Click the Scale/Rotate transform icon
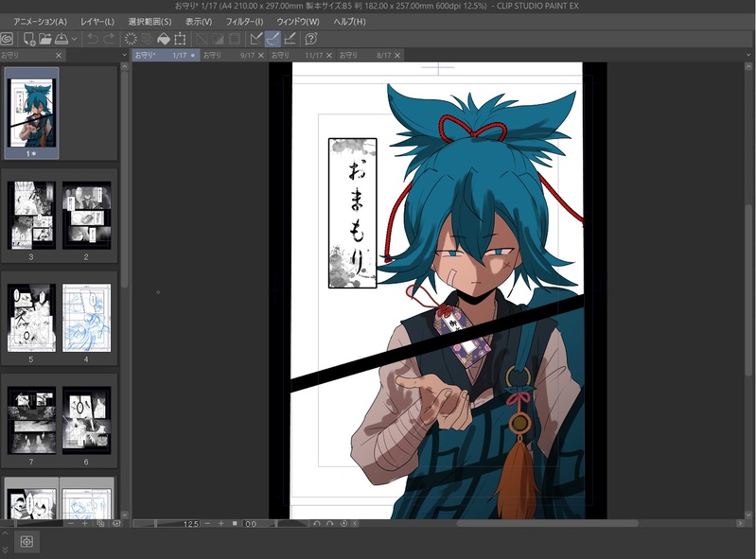Image resolution: width=756 pixels, height=559 pixels. coord(180,39)
